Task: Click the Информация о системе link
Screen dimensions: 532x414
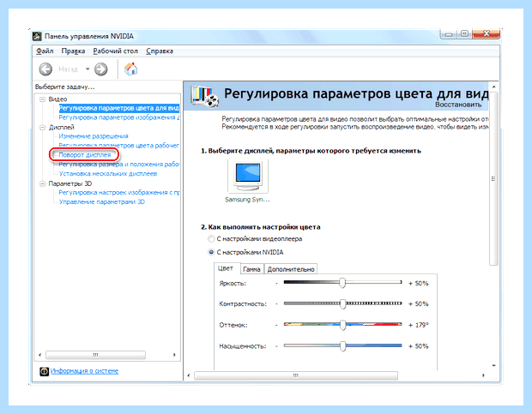Action: (x=84, y=371)
